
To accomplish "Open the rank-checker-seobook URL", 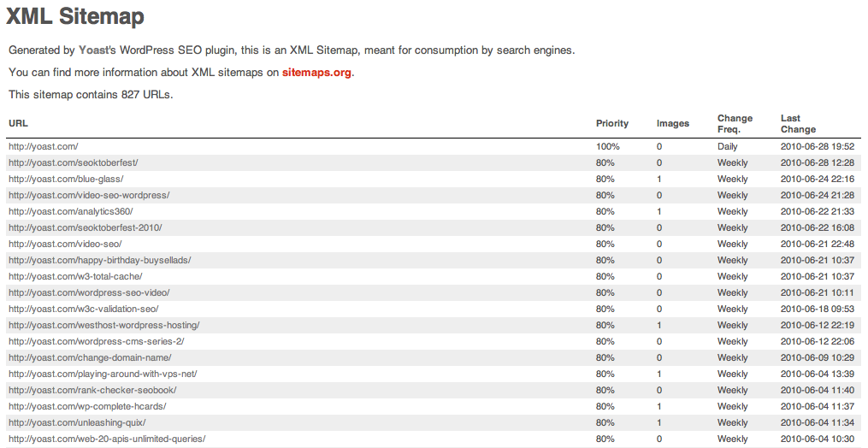I will (92, 390).
